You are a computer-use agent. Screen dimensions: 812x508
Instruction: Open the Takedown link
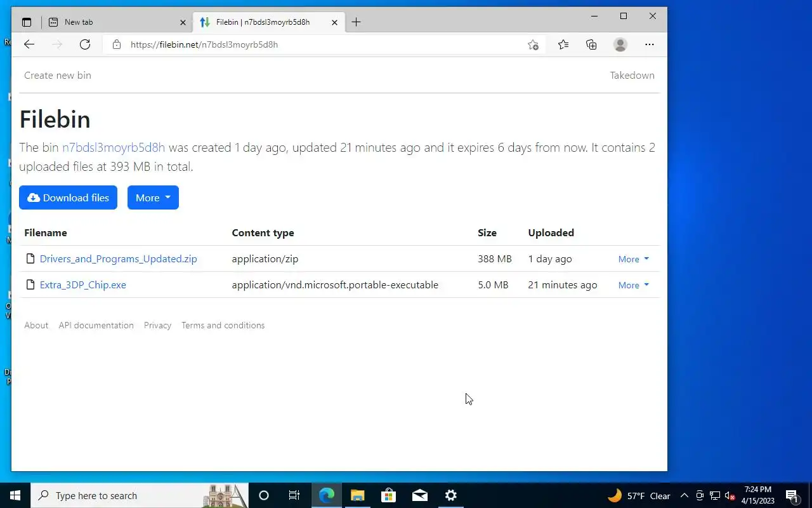tap(632, 75)
